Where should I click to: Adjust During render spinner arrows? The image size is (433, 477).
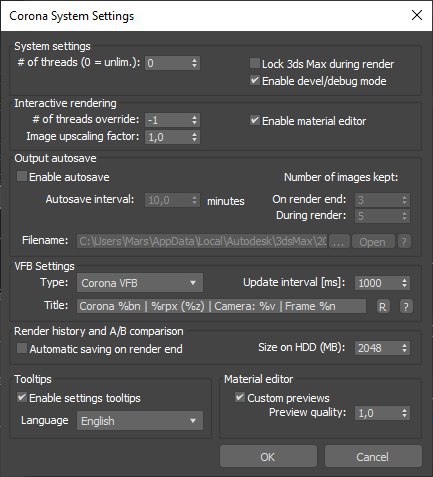(x=405, y=216)
